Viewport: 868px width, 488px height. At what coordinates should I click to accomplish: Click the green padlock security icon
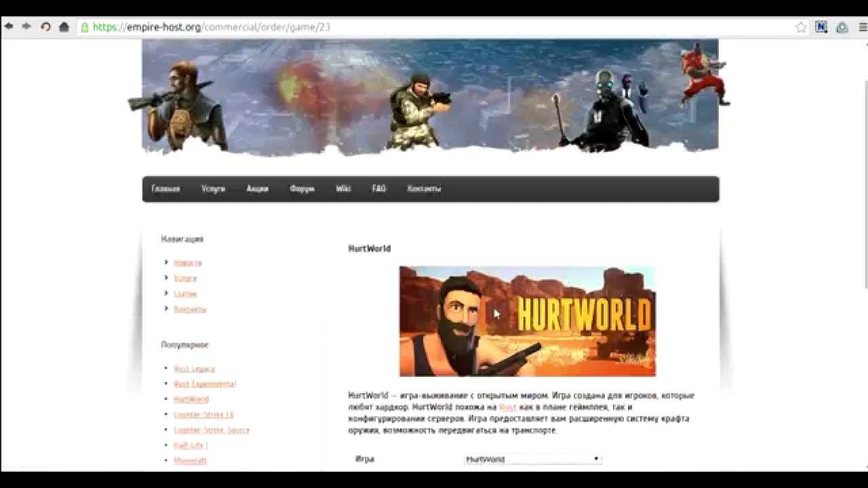tap(85, 27)
